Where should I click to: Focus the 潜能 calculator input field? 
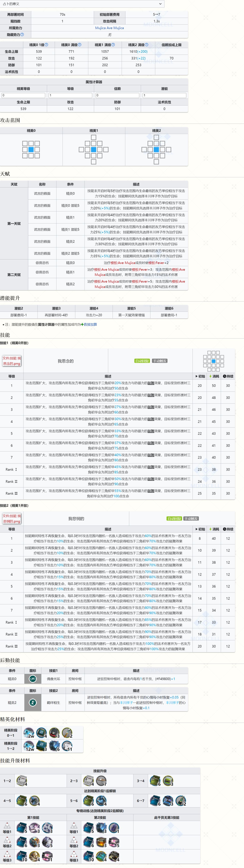pyautogui.click(x=164, y=95)
